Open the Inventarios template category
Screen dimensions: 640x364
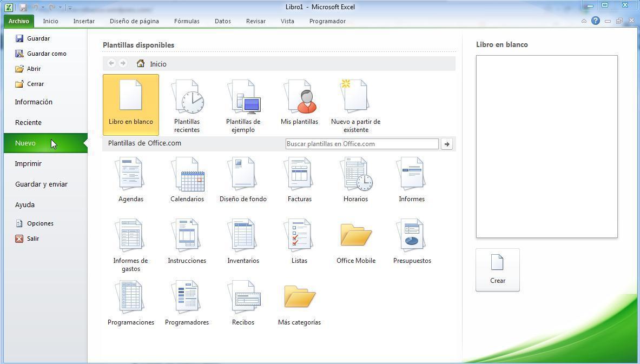click(243, 241)
